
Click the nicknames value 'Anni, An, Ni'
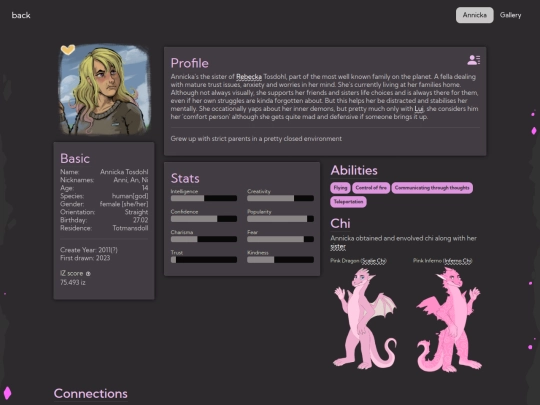[131, 180]
